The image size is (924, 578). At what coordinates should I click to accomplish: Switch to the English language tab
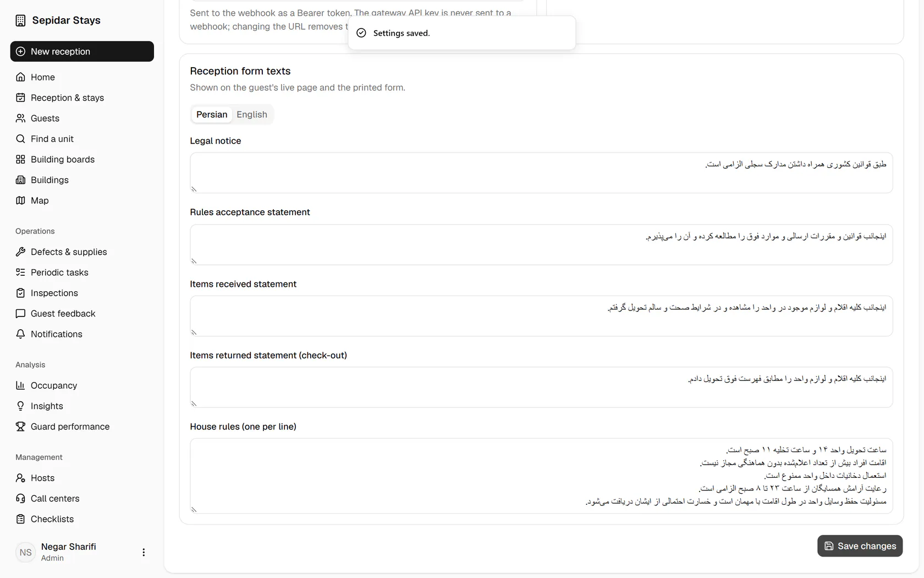point(252,114)
